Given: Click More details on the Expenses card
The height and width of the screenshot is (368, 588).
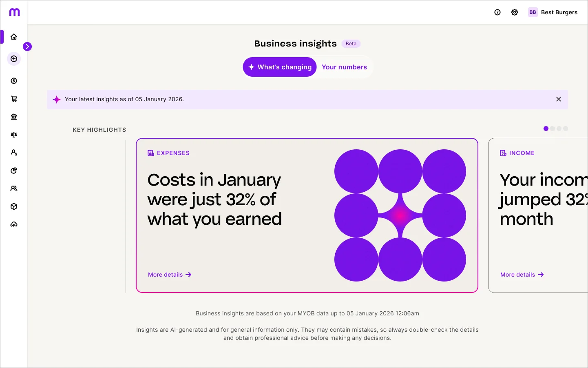Looking at the screenshot, I should (169, 275).
